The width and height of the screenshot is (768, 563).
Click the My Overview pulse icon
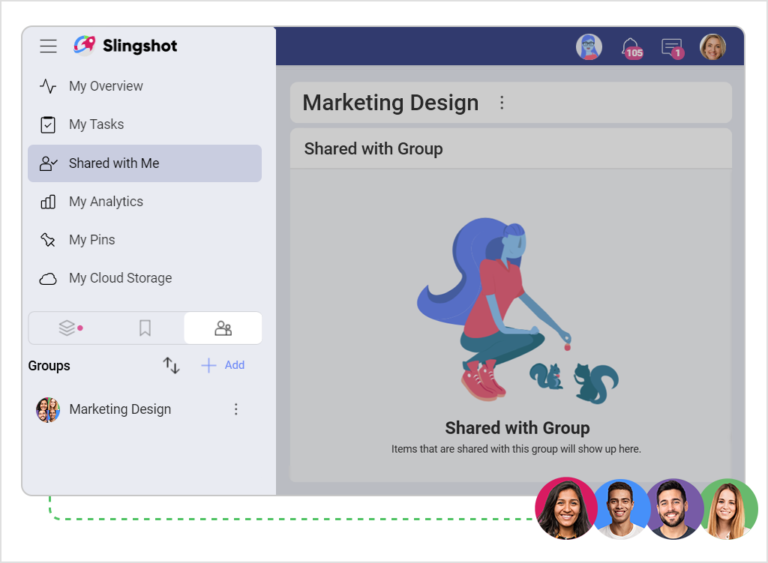48,86
